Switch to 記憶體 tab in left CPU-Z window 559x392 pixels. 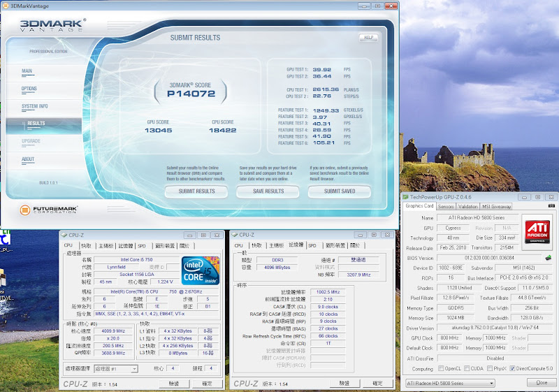(x=126, y=245)
